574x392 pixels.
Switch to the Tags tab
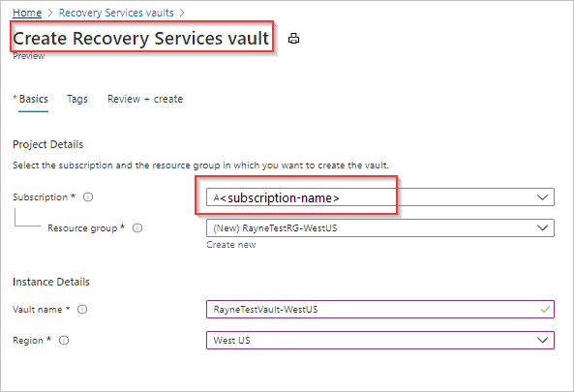(x=77, y=99)
